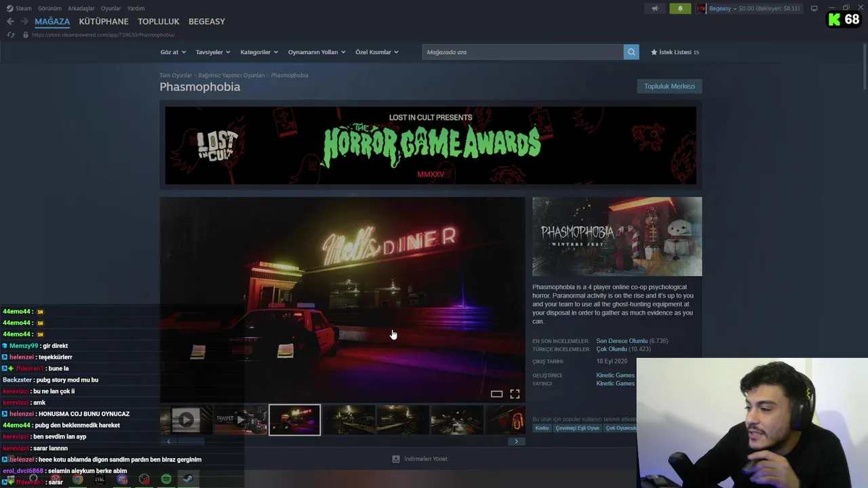This screenshot has width=868, height=488.
Task: Click the Mağazada ara search field
Action: pyautogui.click(x=523, y=52)
